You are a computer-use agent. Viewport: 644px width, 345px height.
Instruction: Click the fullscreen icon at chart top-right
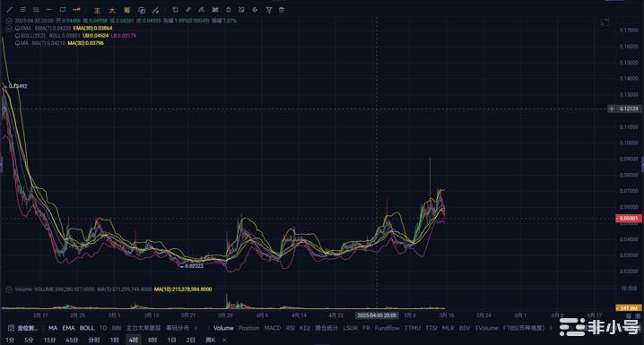605,22
